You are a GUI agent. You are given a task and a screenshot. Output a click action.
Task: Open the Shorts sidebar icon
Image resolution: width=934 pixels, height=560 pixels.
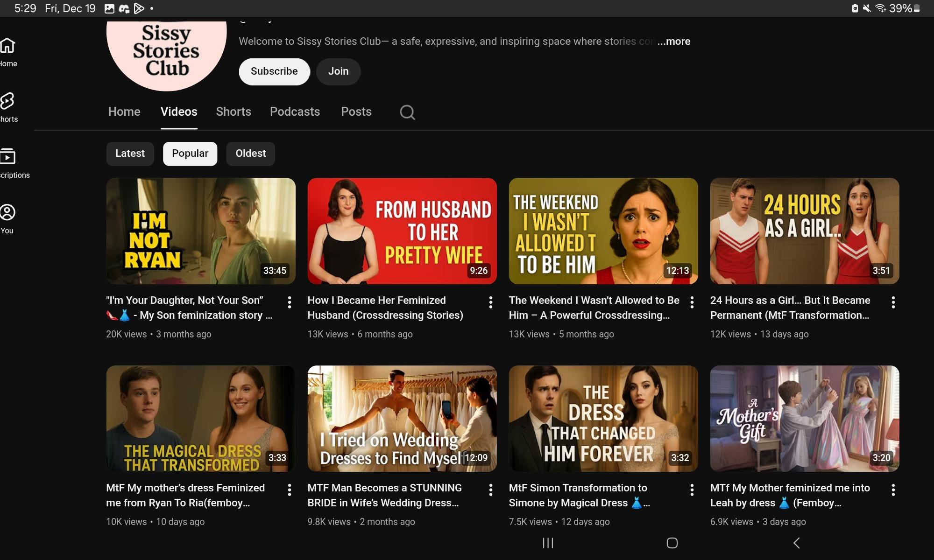[x=7, y=101]
